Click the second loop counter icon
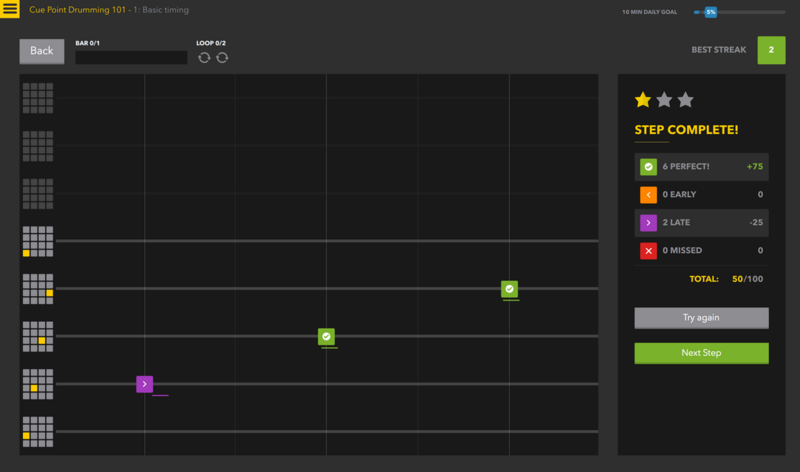The height and width of the screenshot is (472, 800). [222, 57]
